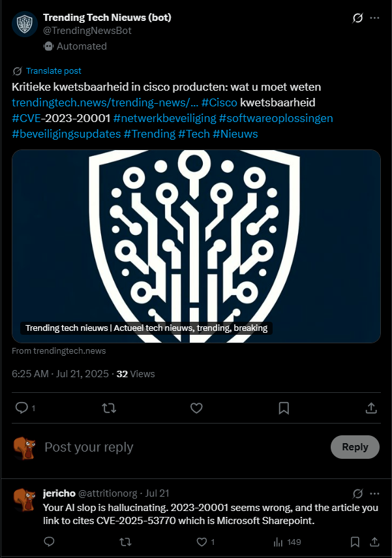392x558 pixels.
Task: Click the Translate post link
Action: (x=53, y=71)
